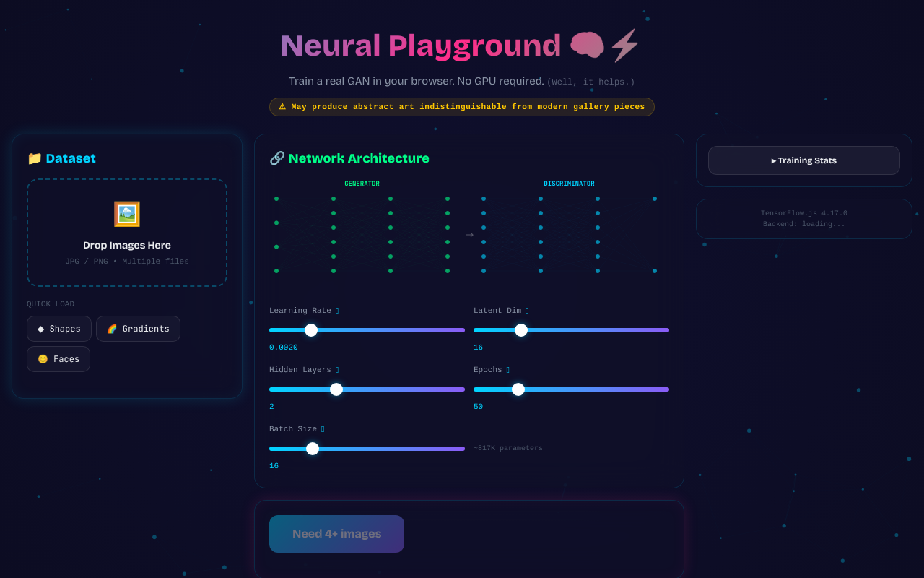Click the chain-link icon beside Network Architecture
The height and width of the screenshot is (578, 924).
pos(276,158)
